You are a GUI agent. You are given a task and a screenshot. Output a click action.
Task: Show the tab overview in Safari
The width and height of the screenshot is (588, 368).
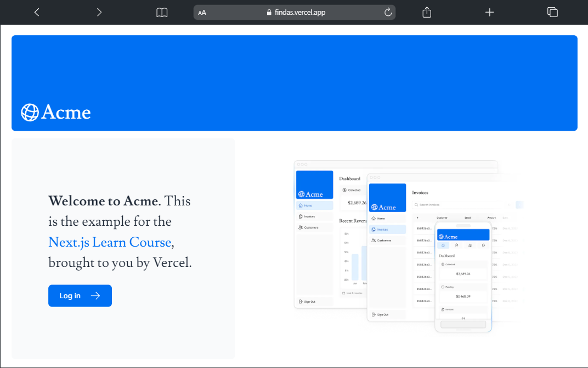(552, 12)
